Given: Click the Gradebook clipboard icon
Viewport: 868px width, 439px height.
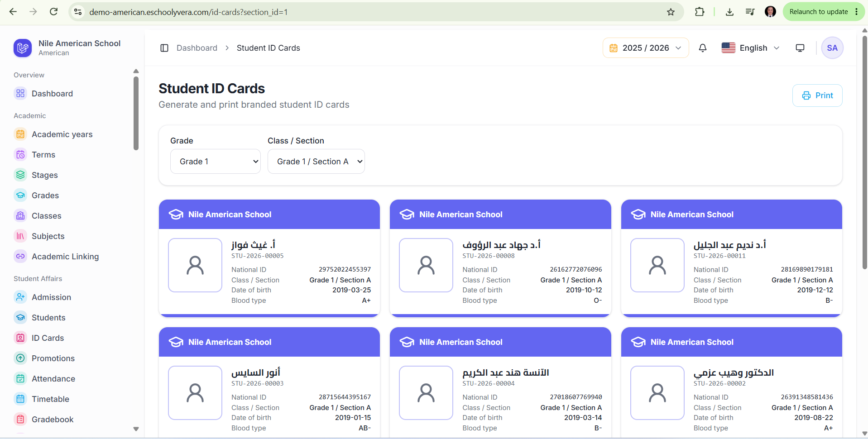Looking at the screenshot, I should point(20,420).
